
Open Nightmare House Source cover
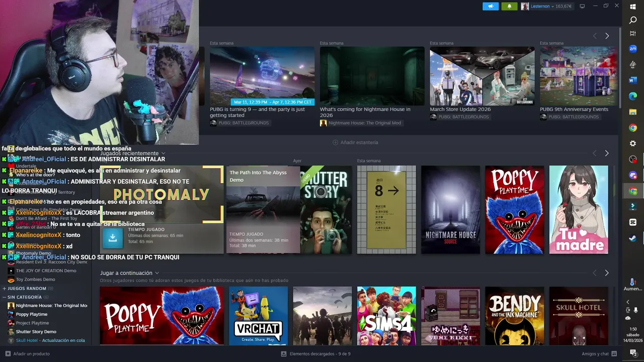[x=450, y=210]
